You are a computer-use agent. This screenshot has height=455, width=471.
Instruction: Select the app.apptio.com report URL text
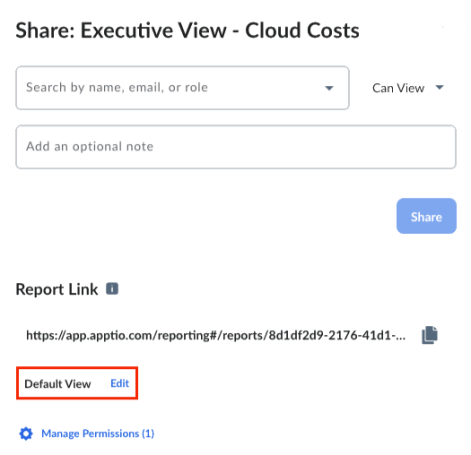click(216, 335)
